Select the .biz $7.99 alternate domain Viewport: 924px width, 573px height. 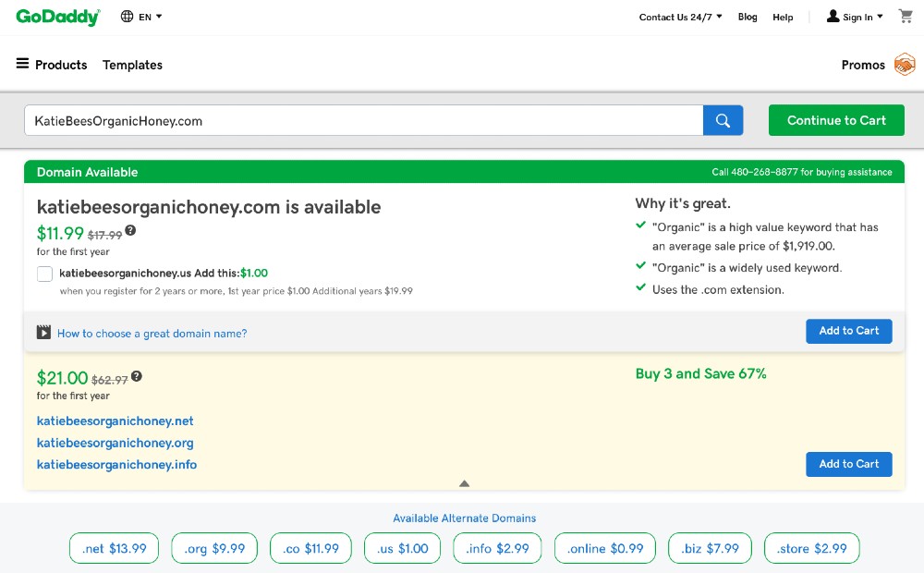click(710, 548)
